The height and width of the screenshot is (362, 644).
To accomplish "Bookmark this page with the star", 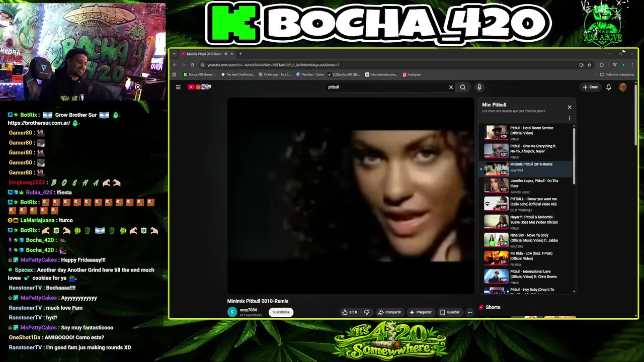I will pyautogui.click(x=589, y=65).
